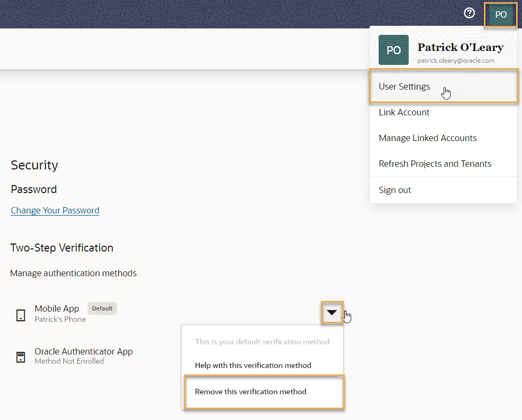Click the Default badge on Mobile App
Screen dimensions: 522x420
102,308
